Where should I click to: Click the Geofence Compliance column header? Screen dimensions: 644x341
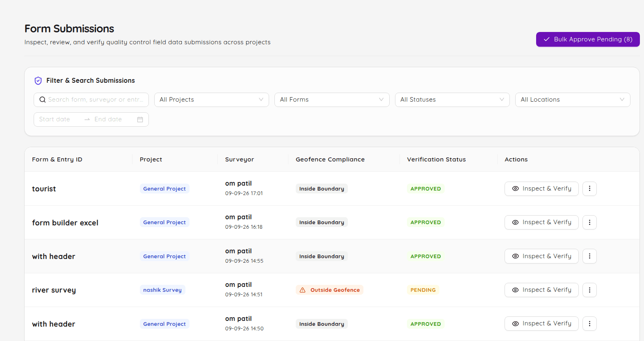click(x=330, y=159)
